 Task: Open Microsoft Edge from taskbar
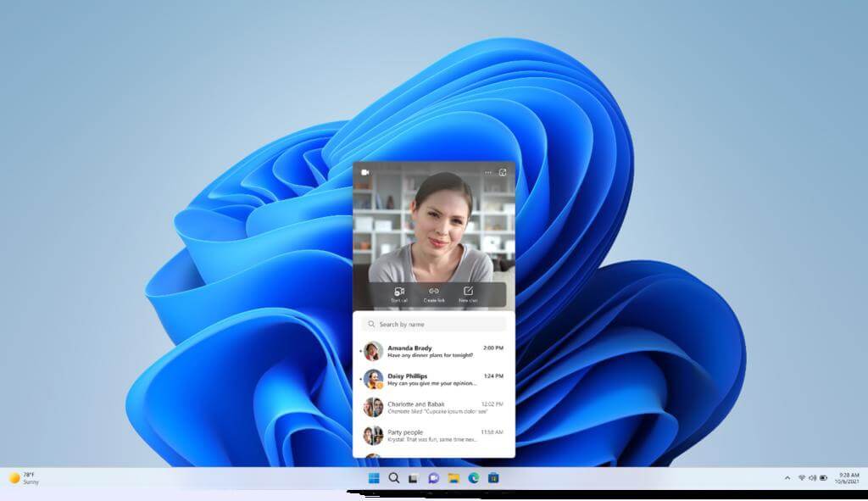473,478
